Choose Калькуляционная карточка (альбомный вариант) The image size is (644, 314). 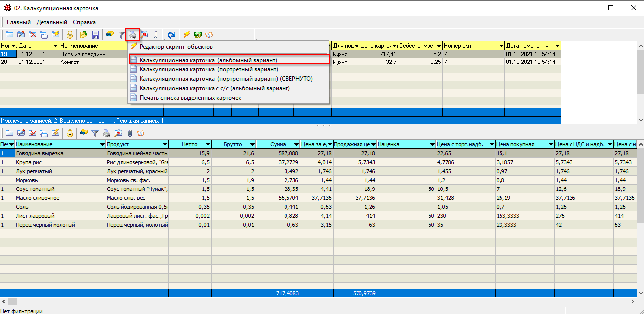pyautogui.click(x=208, y=60)
